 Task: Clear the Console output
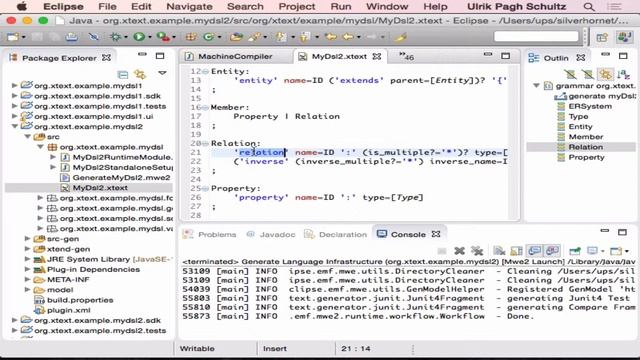tap(499, 251)
